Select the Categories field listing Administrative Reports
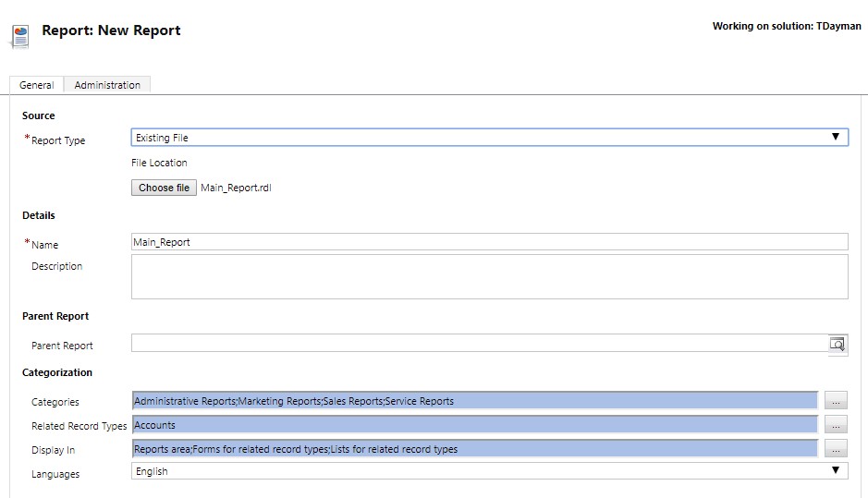The width and height of the screenshot is (868, 498). coord(475,401)
